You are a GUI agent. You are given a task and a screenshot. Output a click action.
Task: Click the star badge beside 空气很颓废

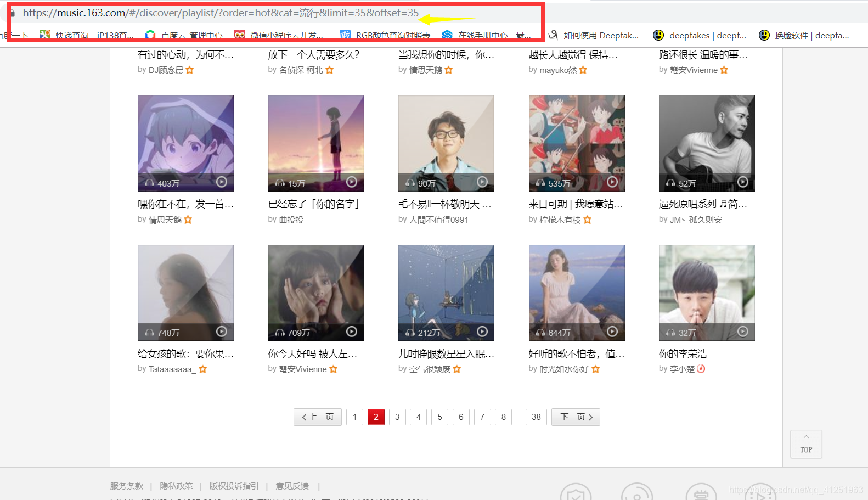tap(456, 369)
